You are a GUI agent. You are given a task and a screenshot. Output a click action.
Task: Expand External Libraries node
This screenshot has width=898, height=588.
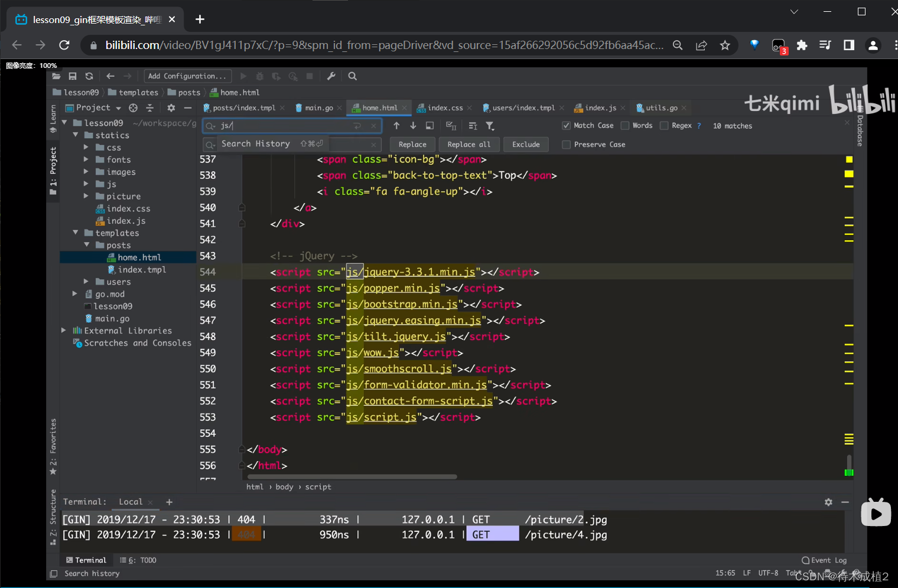tap(64, 331)
